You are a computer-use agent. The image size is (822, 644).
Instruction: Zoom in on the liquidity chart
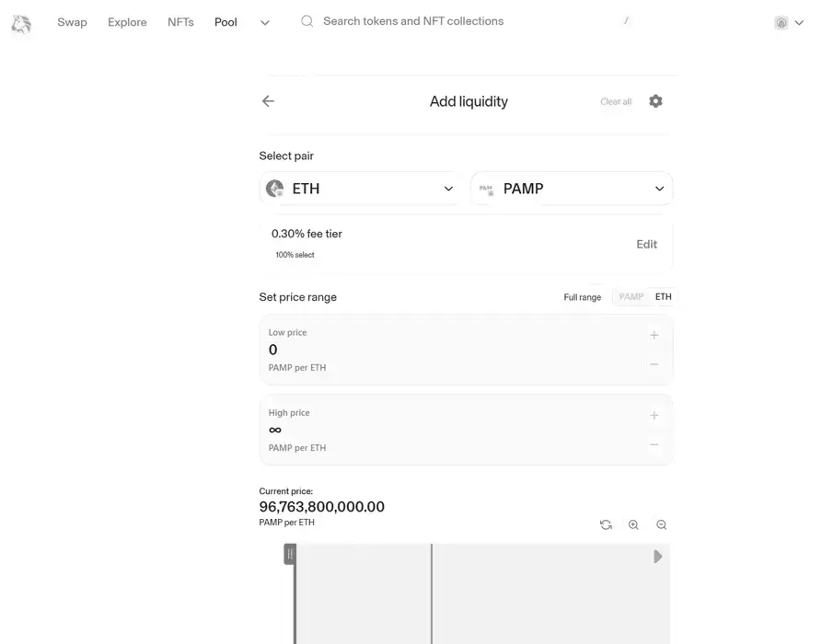(x=633, y=524)
